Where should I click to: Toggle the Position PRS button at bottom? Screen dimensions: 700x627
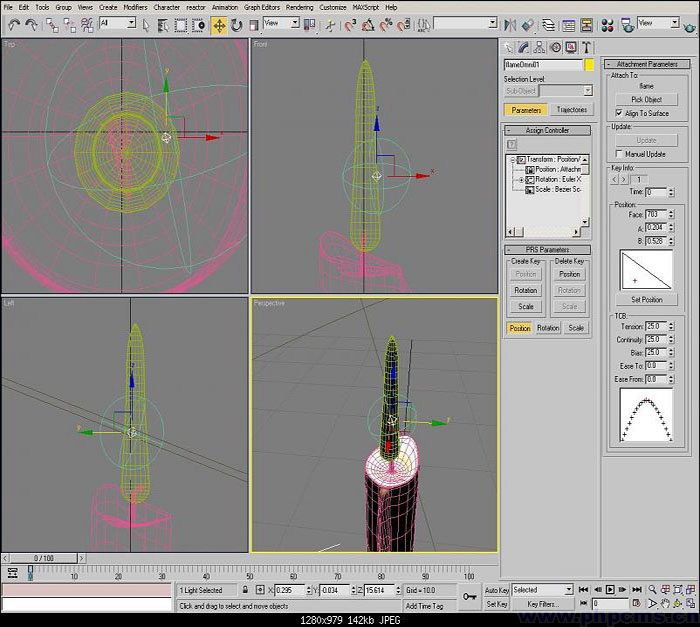coord(520,328)
